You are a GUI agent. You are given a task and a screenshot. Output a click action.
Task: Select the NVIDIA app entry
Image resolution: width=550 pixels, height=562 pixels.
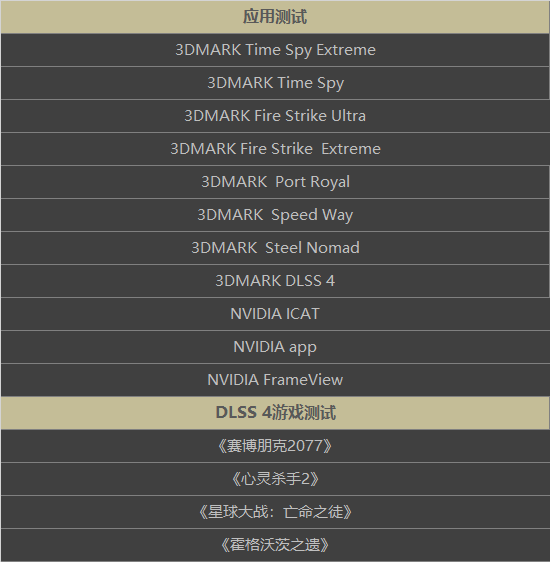(x=275, y=347)
